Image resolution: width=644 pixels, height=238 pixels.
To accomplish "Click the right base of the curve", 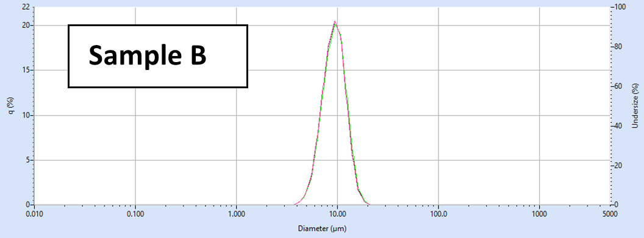I will coord(369,204).
